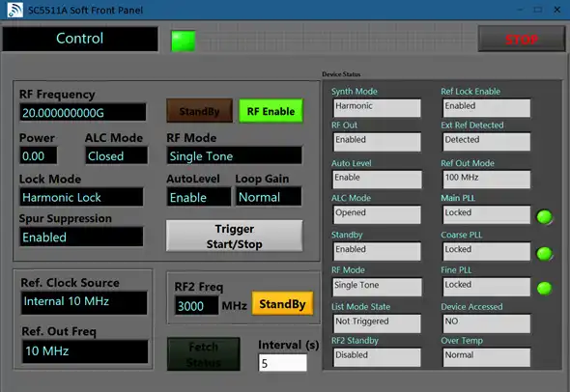The width and height of the screenshot is (570, 392).
Task: Open the RF Mode Single Tone dropdown
Action: point(234,155)
